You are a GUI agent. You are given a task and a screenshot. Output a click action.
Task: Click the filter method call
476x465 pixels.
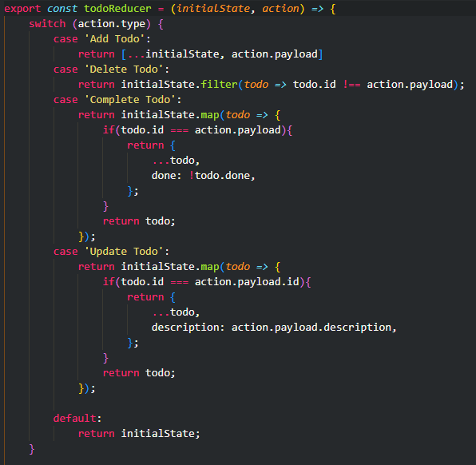pos(219,85)
